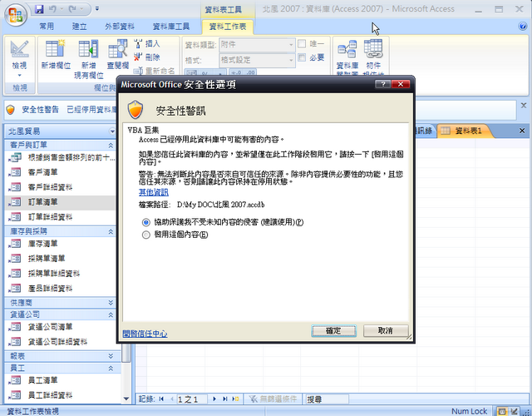Viewport: 532px width, 416px height.
Task: Click the 刪除 delete icon
Action: [146, 57]
